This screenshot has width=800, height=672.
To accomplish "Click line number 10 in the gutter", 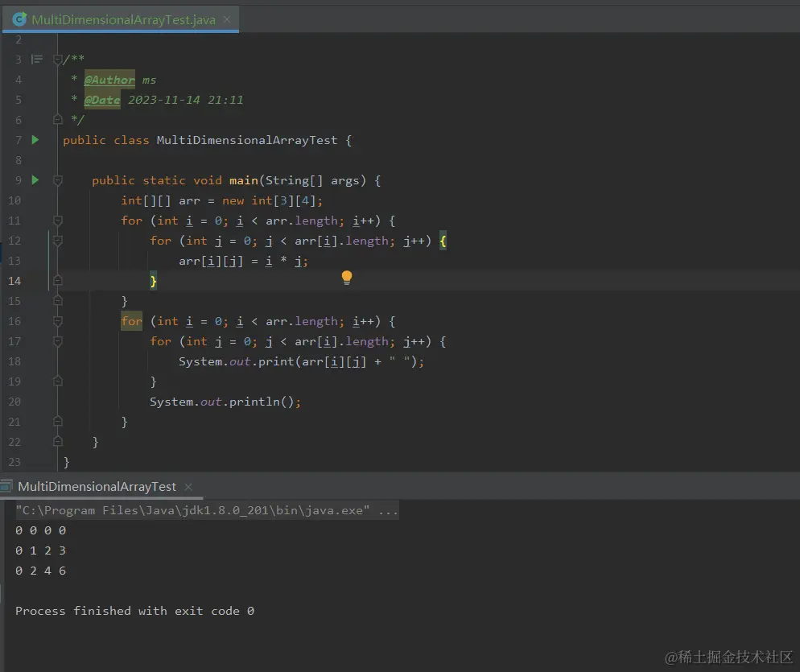I will [14, 200].
